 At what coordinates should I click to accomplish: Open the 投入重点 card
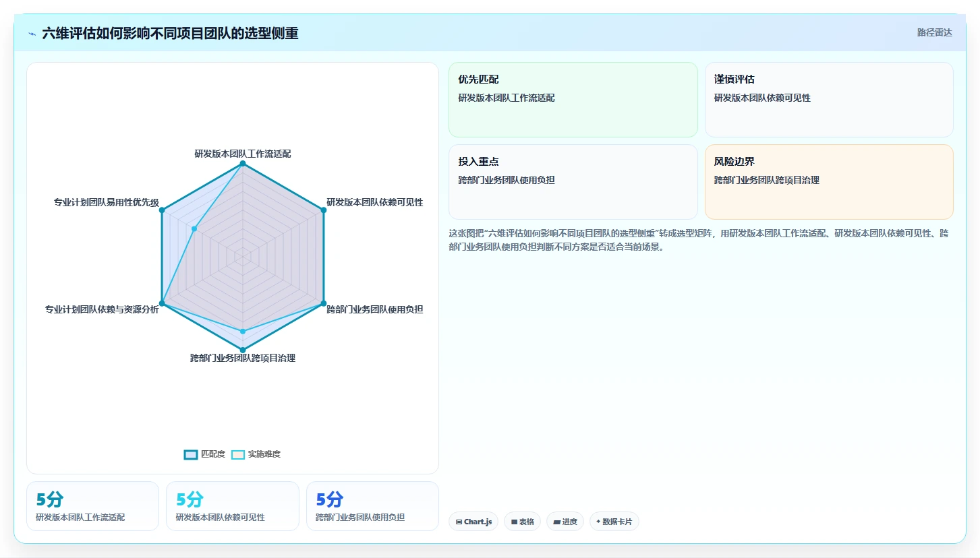tap(573, 182)
